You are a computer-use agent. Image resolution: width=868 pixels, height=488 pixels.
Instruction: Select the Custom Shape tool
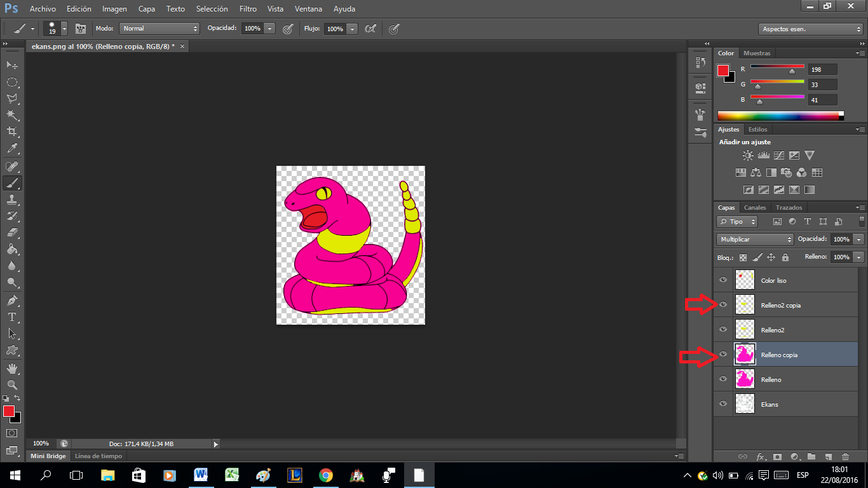tap(12, 349)
